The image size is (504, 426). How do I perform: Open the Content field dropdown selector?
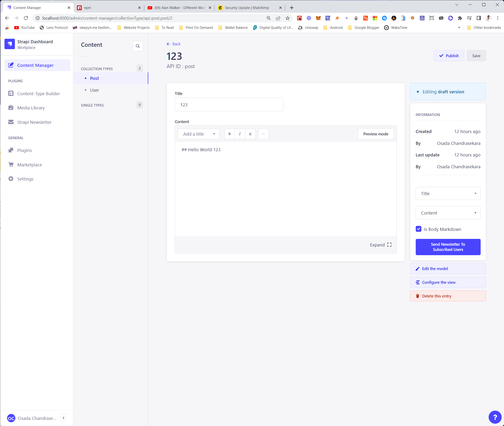pos(448,213)
